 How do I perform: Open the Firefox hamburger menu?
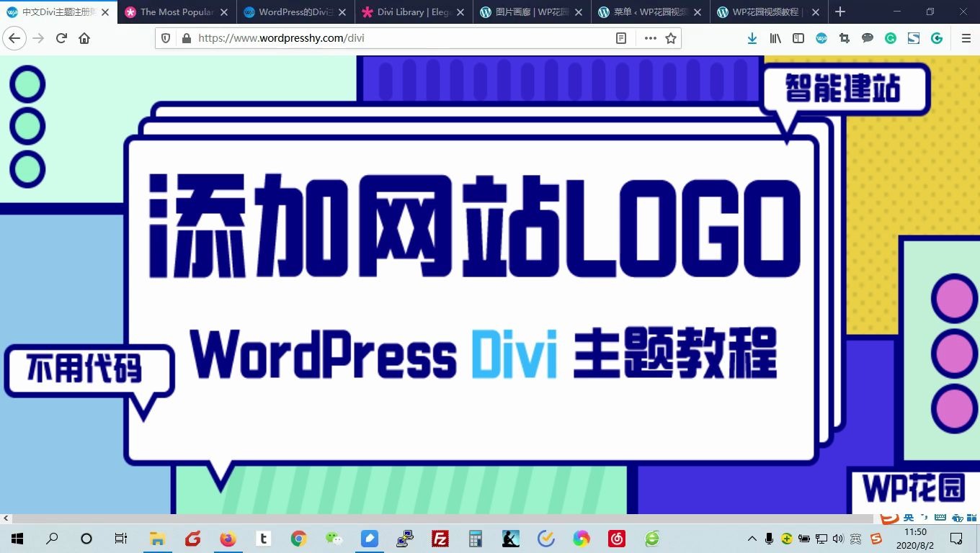[x=966, y=38]
